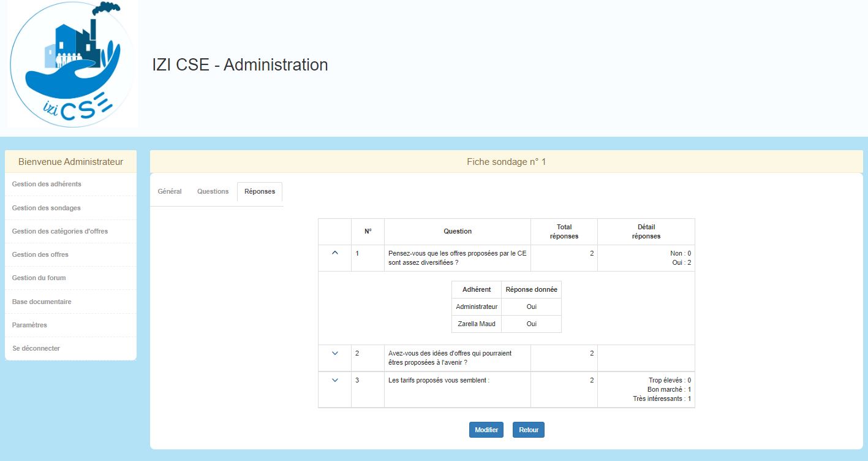The height and width of the screenshot is (461, 868).
Task: Open Gestion des catégories d'offres
Action: (x=60, y=231)
